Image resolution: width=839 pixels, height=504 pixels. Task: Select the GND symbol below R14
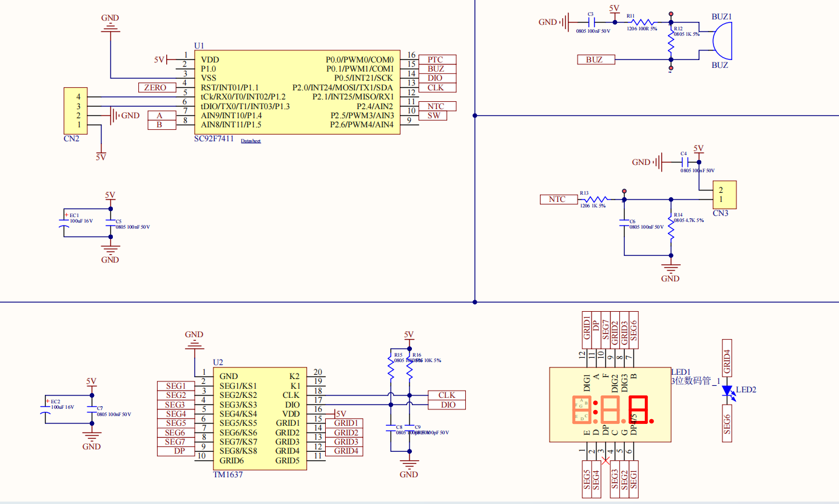point(670,272)
